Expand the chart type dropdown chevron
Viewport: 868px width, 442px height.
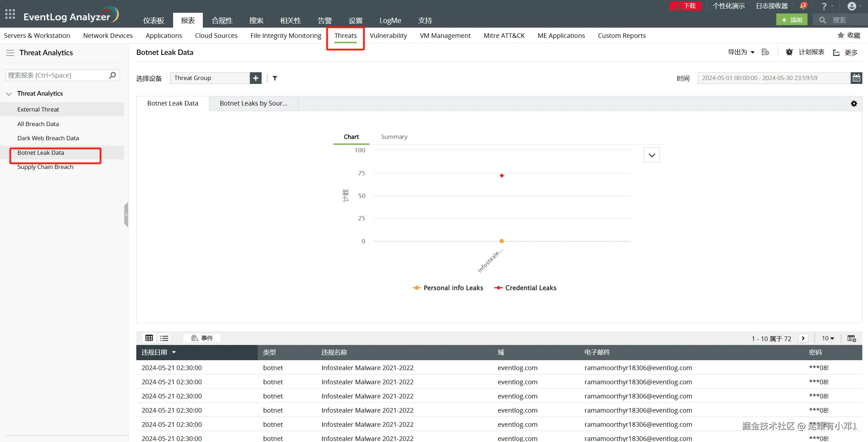pos(651,155)
